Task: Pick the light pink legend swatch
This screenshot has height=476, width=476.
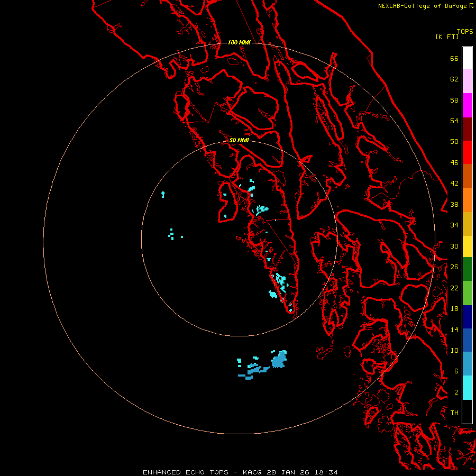Action: point(467,81)
